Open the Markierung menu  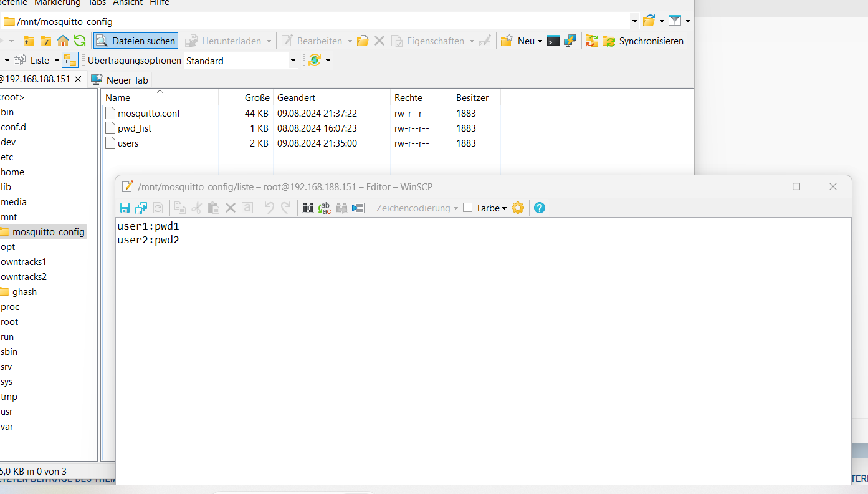57,3
